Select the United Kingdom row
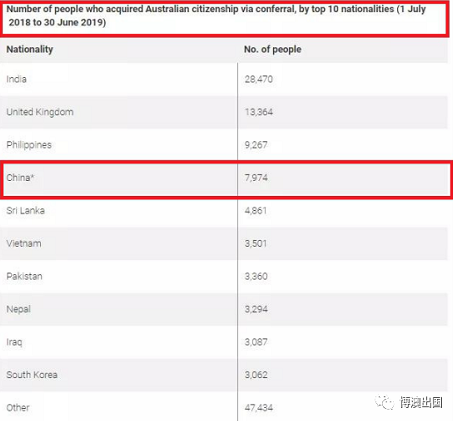 [224, 112]
